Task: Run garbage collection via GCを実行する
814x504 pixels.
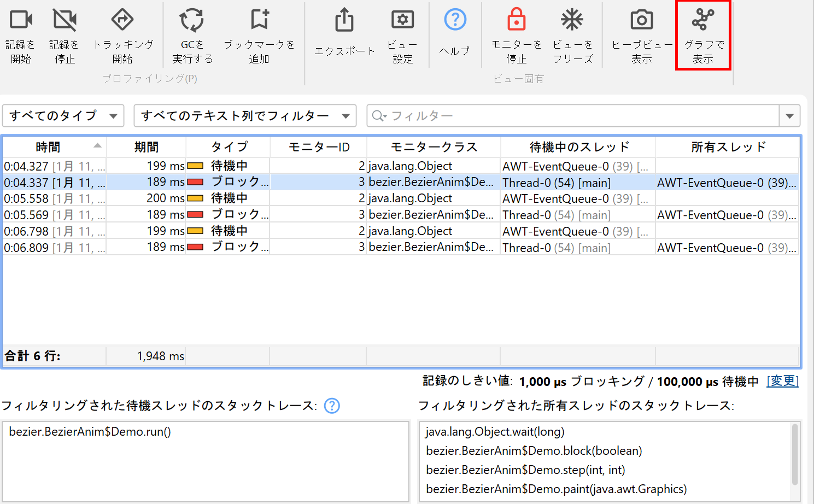Action: (x=192, y=20)
